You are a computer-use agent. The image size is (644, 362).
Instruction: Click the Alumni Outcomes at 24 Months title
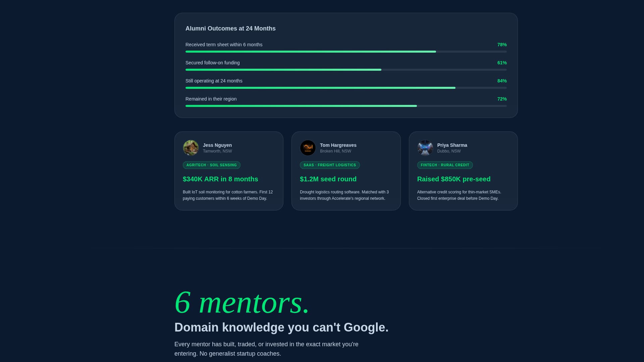click(230, 28)
